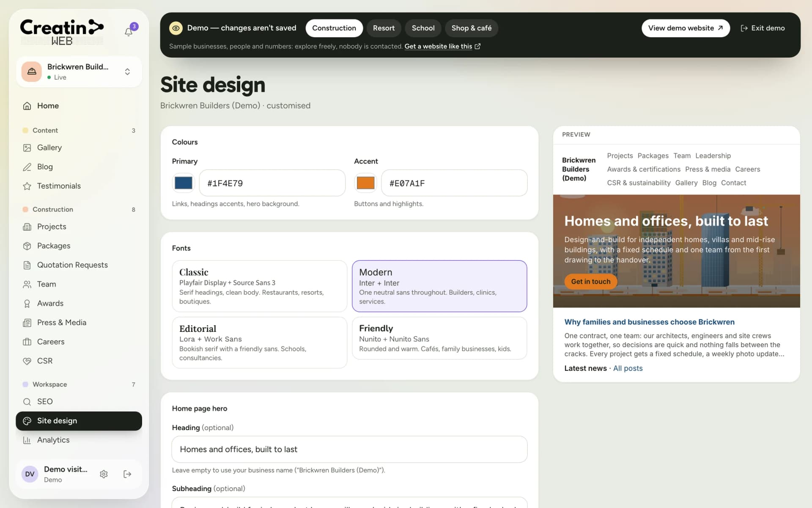This screenshot has width=812, height=508.
Task: Click the sign-out icon beside Demo visitor
Action: [127, 474]
